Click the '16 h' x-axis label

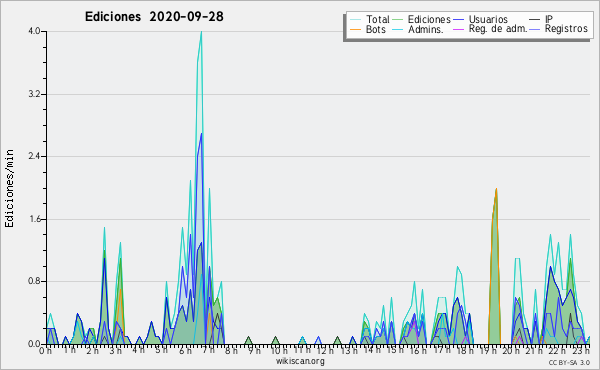(418, 351)
